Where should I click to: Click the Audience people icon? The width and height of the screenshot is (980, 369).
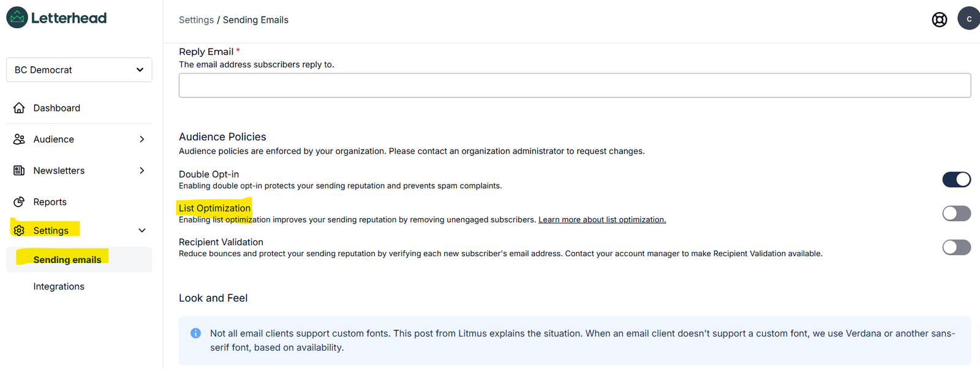[x=19, y=139]
